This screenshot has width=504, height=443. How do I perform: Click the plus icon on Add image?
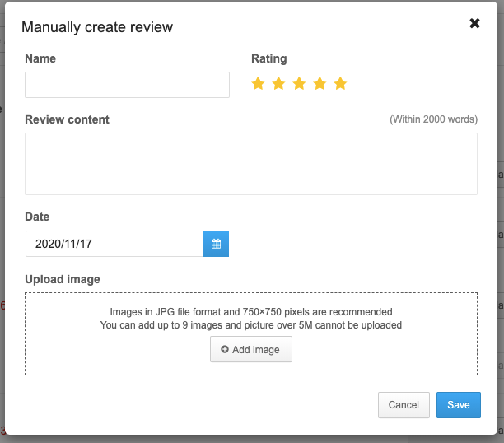(x=225, y=350)
